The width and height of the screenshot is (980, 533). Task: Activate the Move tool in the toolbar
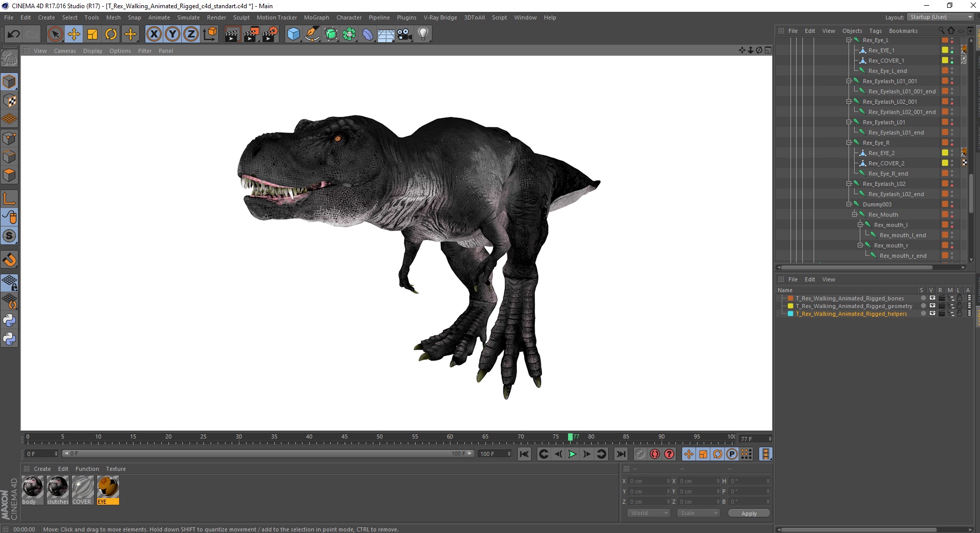pyautogui.click(x=74, y=34)
